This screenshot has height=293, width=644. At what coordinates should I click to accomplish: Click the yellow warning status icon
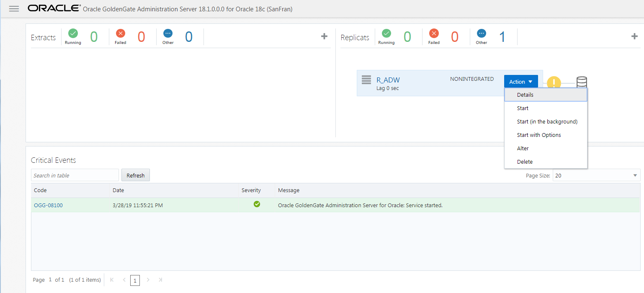click(554, 82)
